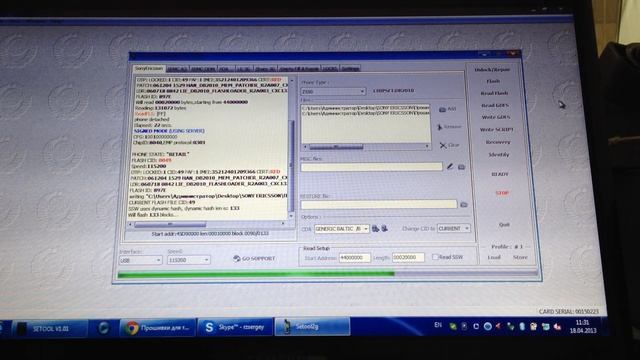Click the "Start addr:45D90000" status line
Viewport: 640px width, 360px height.
[210, 233]
